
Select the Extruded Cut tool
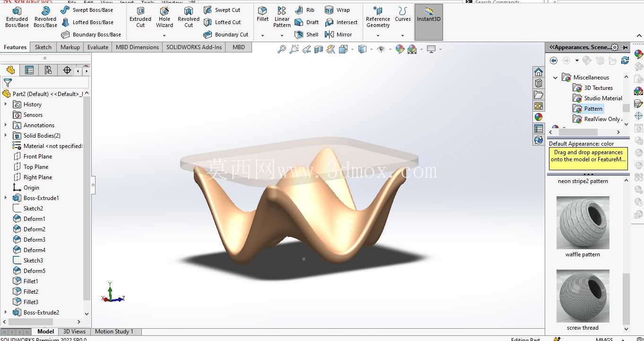pos(140,17)
